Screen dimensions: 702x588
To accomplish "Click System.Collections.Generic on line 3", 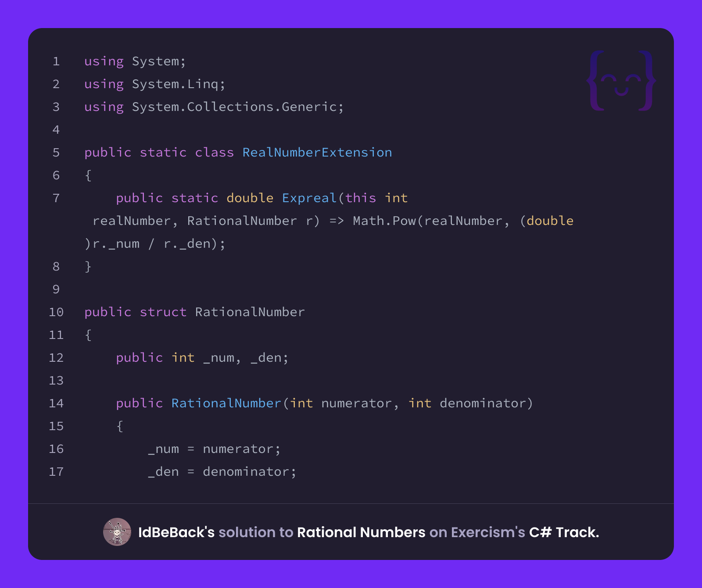I will 234,107.
